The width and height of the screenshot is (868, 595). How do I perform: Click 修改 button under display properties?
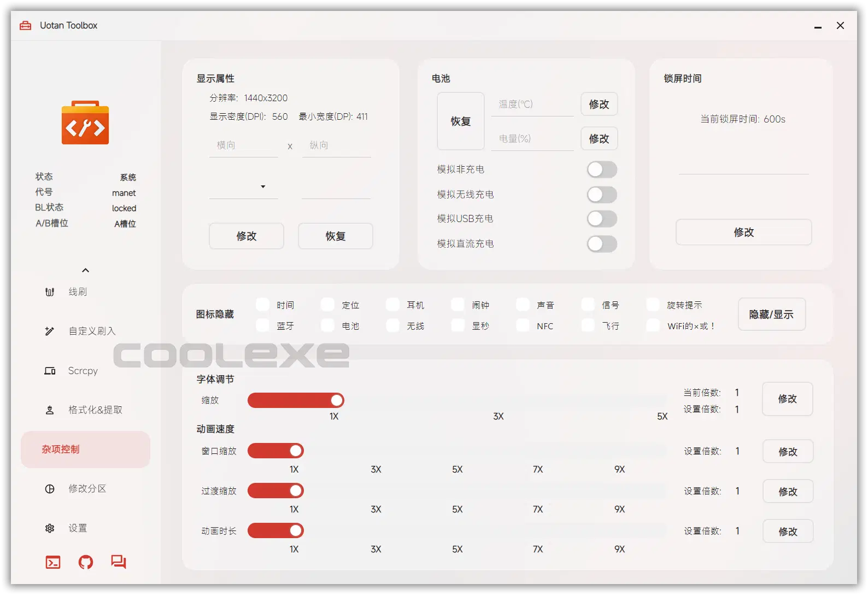pyautogui.click(x=247, y=236)
